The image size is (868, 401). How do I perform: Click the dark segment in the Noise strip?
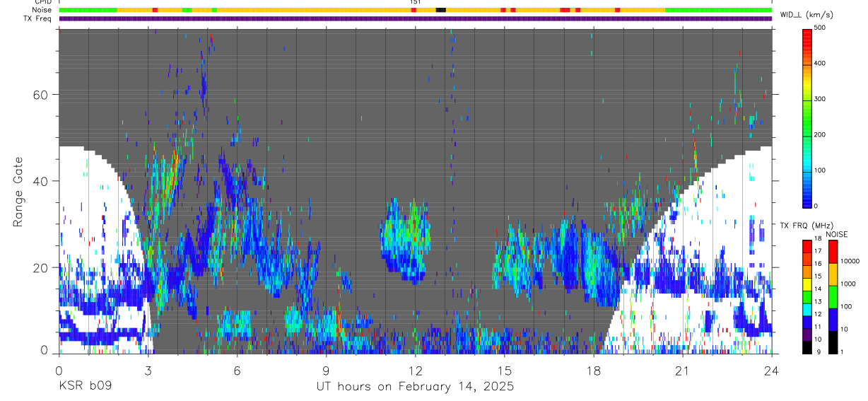tap(441, 10)
